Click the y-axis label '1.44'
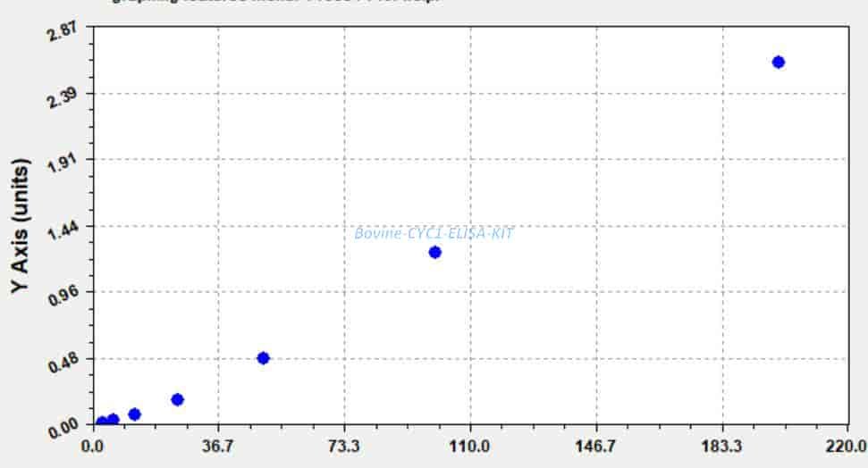Screen dimensions: 868x468 62,230
